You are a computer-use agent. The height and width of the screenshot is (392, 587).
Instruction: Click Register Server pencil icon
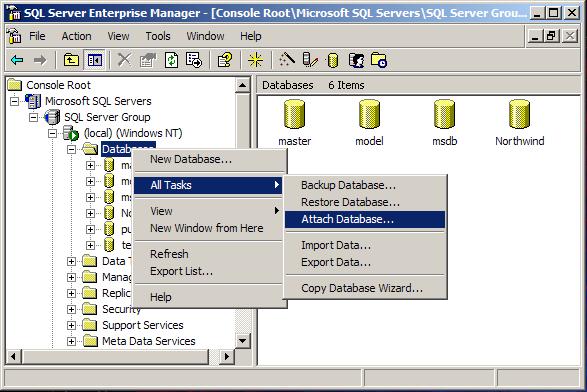point(310,60)
